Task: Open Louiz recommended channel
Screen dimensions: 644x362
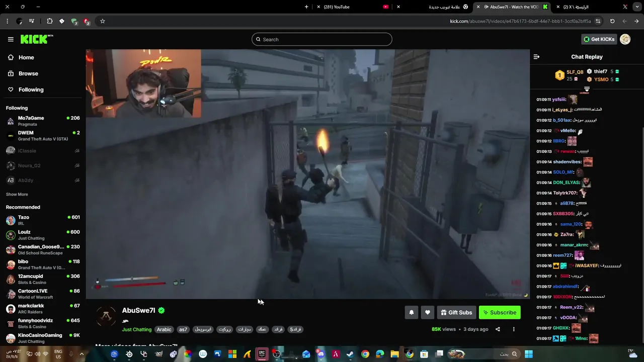Action: tap(43, 235)
